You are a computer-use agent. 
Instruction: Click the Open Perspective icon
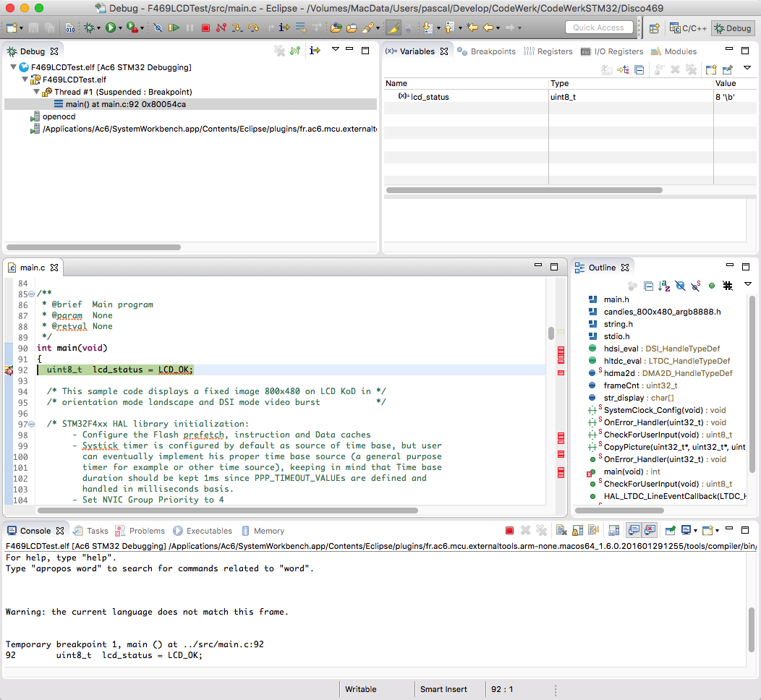(653, 28)
